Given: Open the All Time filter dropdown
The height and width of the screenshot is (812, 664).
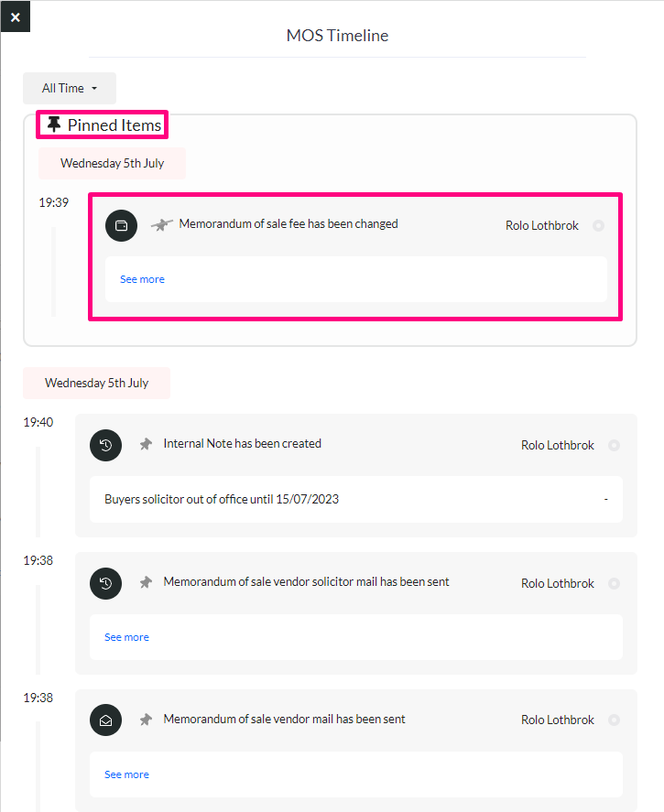Looking at the screenshot, I should click(x=70, y=89).
